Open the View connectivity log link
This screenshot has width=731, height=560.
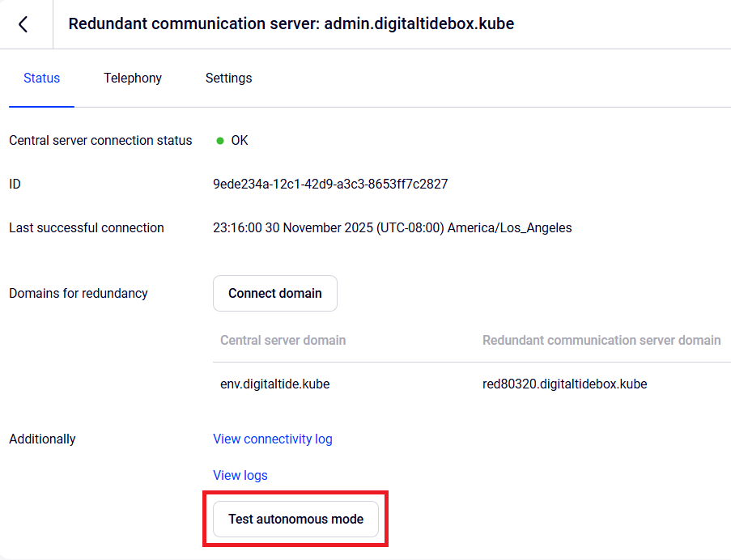273,439
